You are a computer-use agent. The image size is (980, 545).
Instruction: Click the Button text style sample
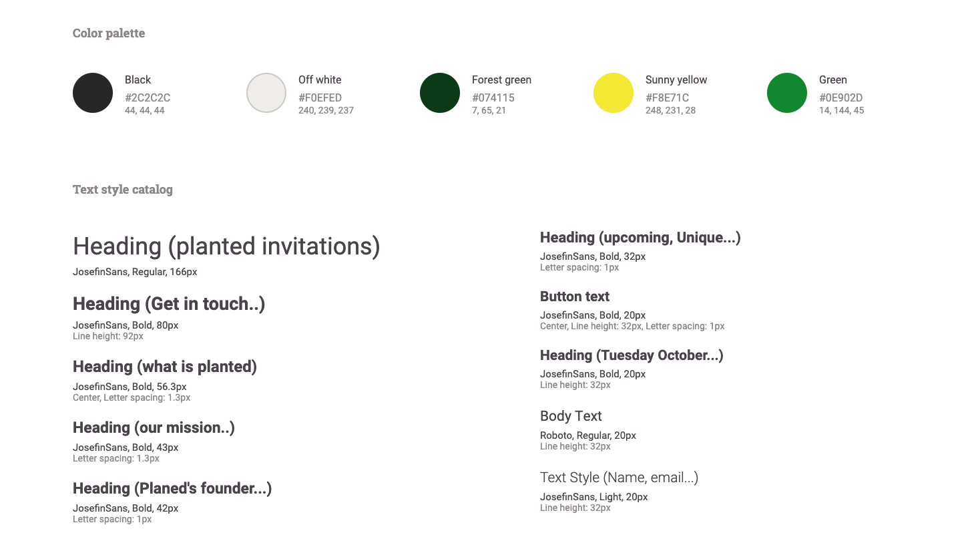coord(575,297)
